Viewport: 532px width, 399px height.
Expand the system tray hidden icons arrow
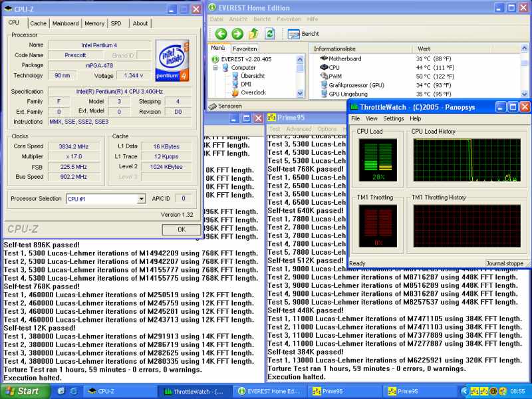[464, 391]
